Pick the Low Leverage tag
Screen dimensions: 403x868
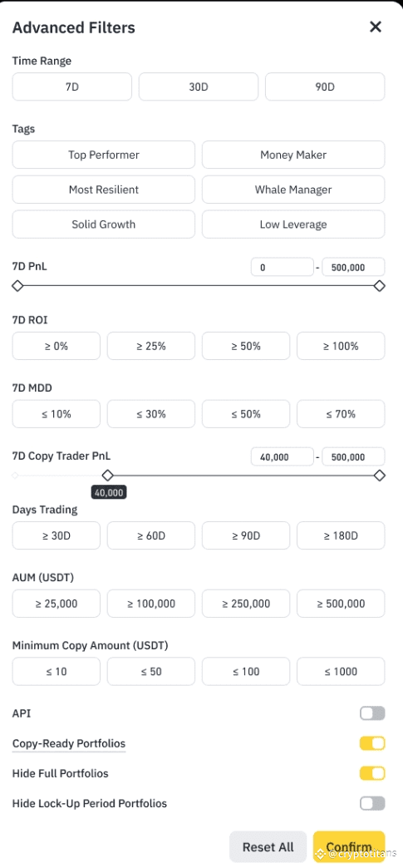293,224
